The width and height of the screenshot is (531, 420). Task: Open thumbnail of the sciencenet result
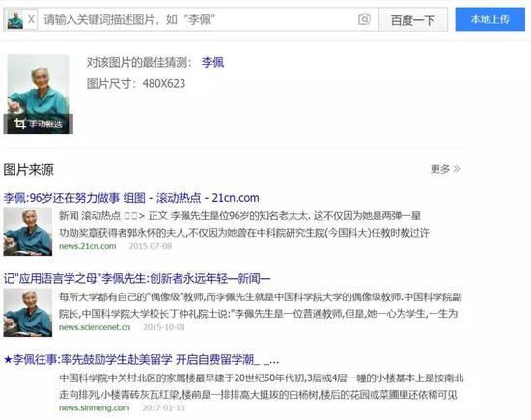tap(28, 313)
